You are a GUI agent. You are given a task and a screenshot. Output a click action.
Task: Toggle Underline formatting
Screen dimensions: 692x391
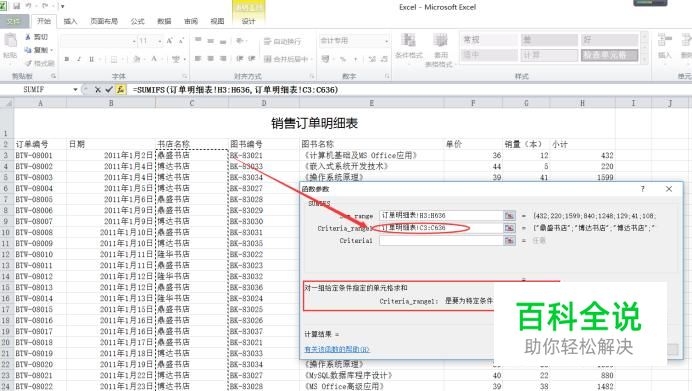92,59
